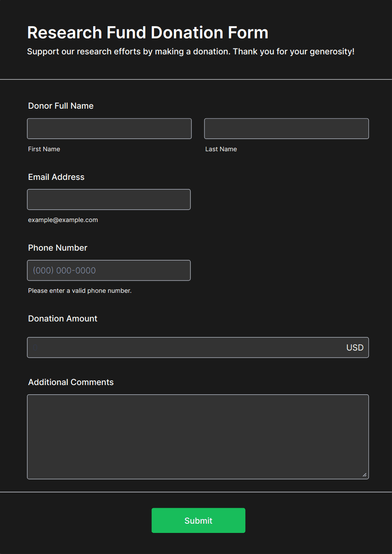Click the "Donation Amount" field label

point(62,318)
